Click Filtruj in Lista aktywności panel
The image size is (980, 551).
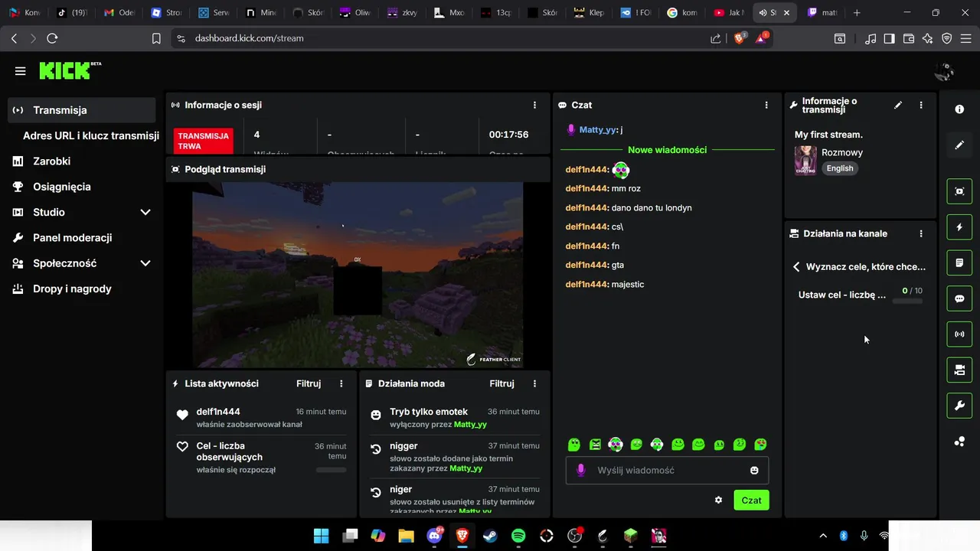pos(309,383)
